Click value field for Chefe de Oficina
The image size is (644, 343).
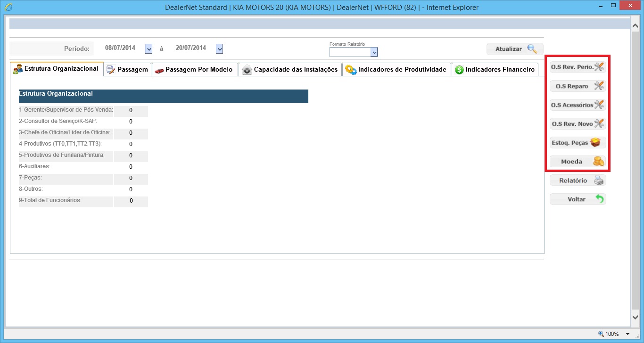131,133
